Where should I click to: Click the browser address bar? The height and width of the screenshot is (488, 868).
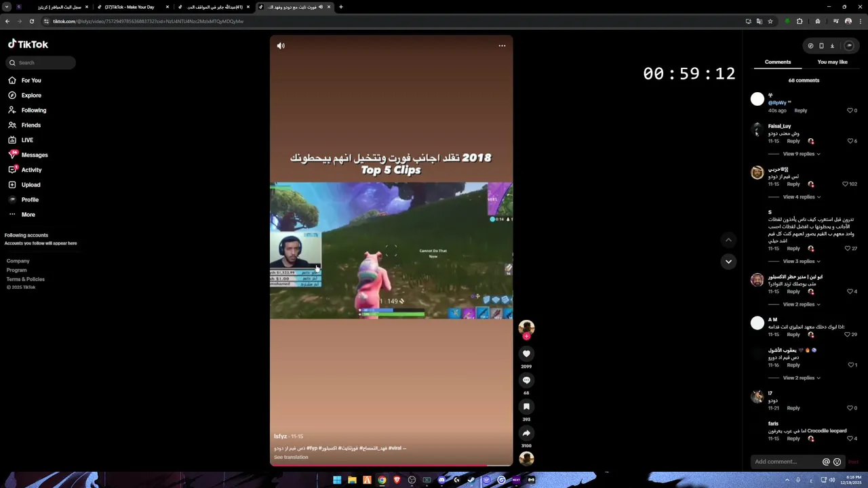pyautogui.click(x=393, y=21)
